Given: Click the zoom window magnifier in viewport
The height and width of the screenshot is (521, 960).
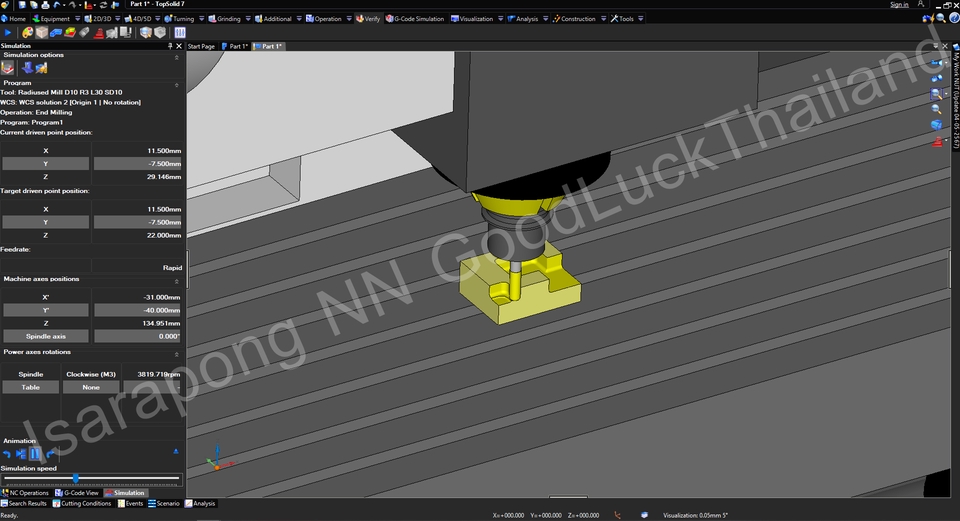Looking at the screenshot, I should 936,94.
